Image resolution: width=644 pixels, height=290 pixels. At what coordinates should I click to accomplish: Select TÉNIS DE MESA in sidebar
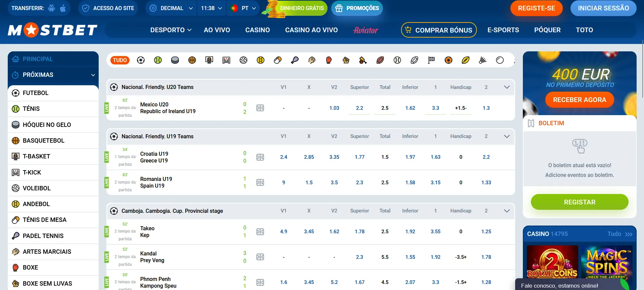pos(53,220)
